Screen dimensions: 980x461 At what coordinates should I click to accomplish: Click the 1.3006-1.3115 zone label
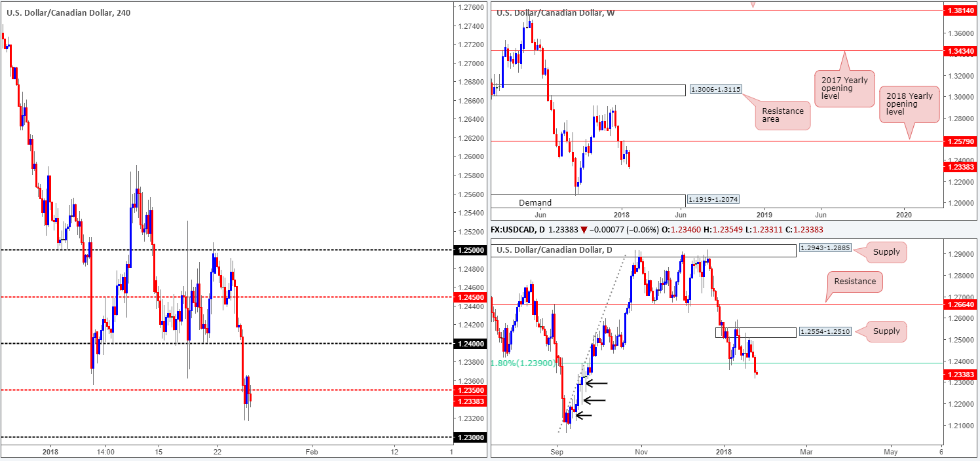[x=715, y=90]
